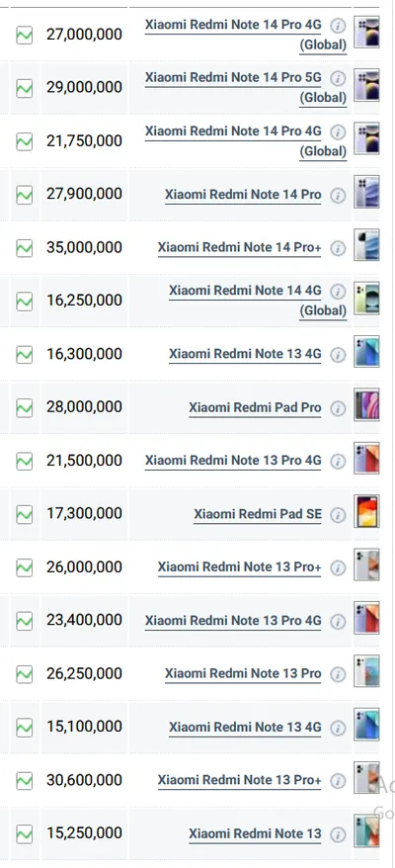Click Redmi Note 14 Pro+ product thumbnail
Image resolution: width=395 pixels, height=868 pixels.
pyautogui.click(x=366, y=244)
